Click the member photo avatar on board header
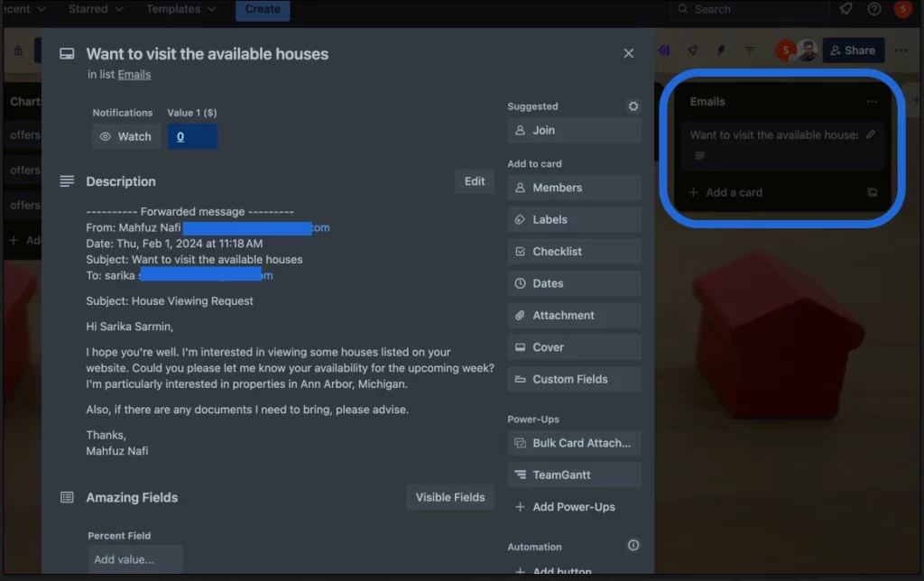Image resolution: width=924 pixels, height=581 pixels. [808, 51]
